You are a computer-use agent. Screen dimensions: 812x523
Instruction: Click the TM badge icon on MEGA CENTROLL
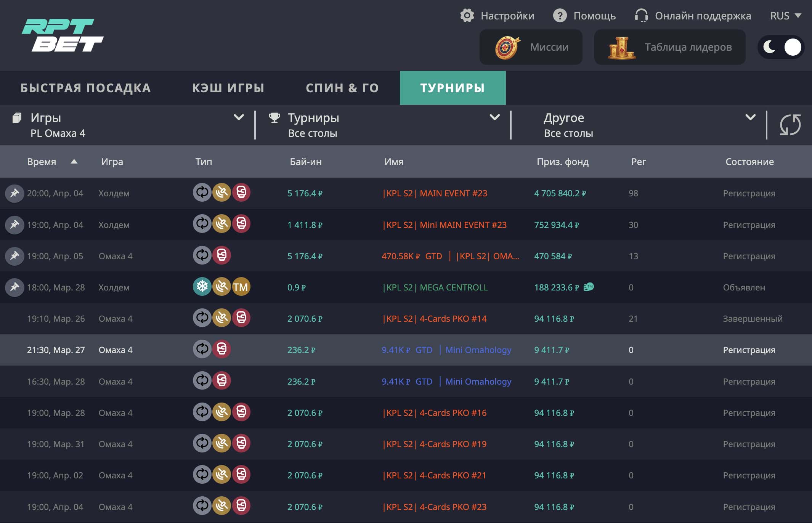point(241,287)
